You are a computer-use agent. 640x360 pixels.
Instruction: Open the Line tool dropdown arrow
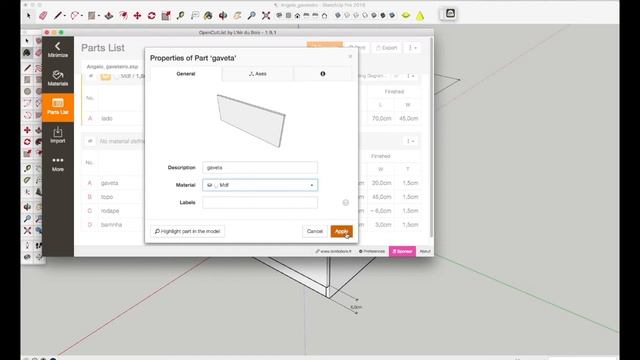65,16
